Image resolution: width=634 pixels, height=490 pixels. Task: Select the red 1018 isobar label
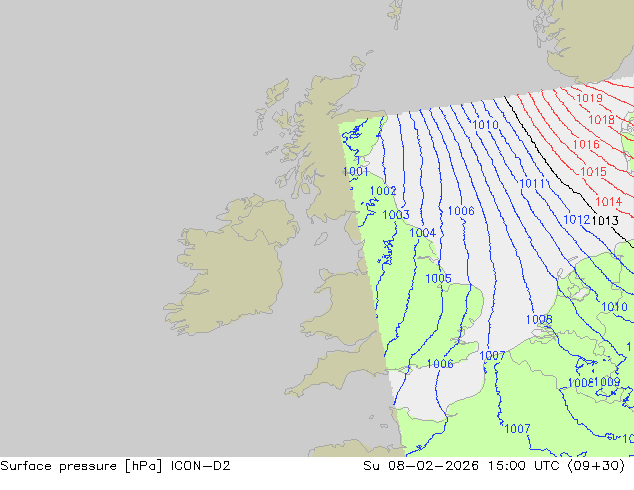[601, 120]
